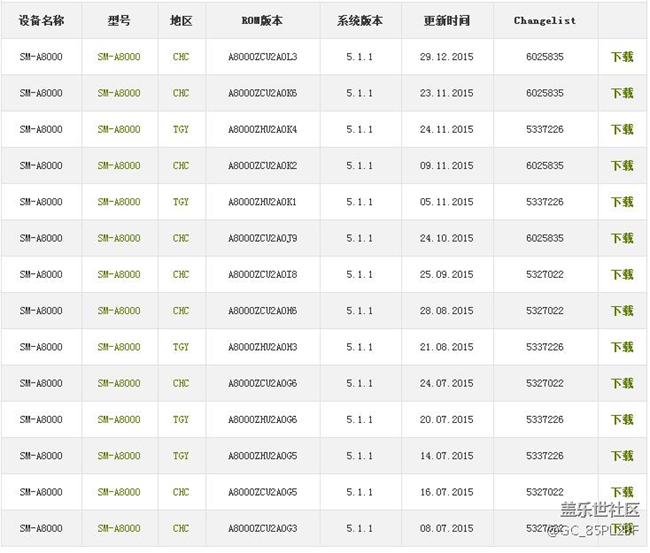The height and width of the screenshot is (553, 650).
Task: Click CHC region link in 09.11.2015 row
Action: (181, 165)
